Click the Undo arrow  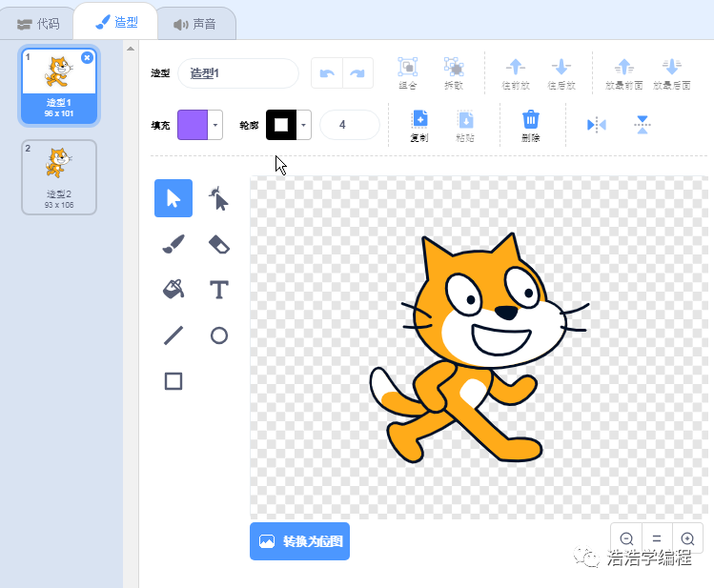327,72
